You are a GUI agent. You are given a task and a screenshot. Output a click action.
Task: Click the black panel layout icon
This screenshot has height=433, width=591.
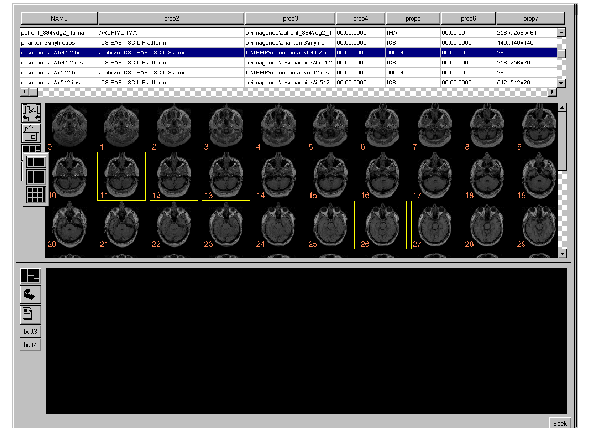pos(30,276)
